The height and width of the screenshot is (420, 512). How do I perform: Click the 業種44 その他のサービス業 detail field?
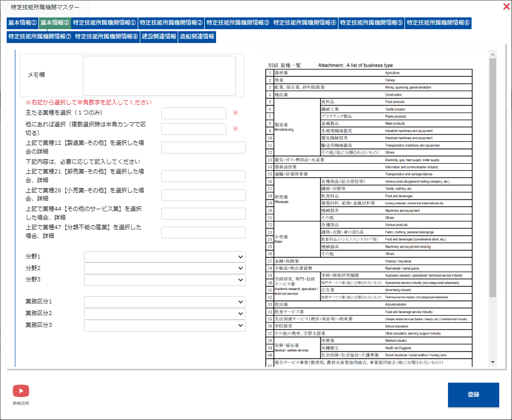click(x=203, y=213)
